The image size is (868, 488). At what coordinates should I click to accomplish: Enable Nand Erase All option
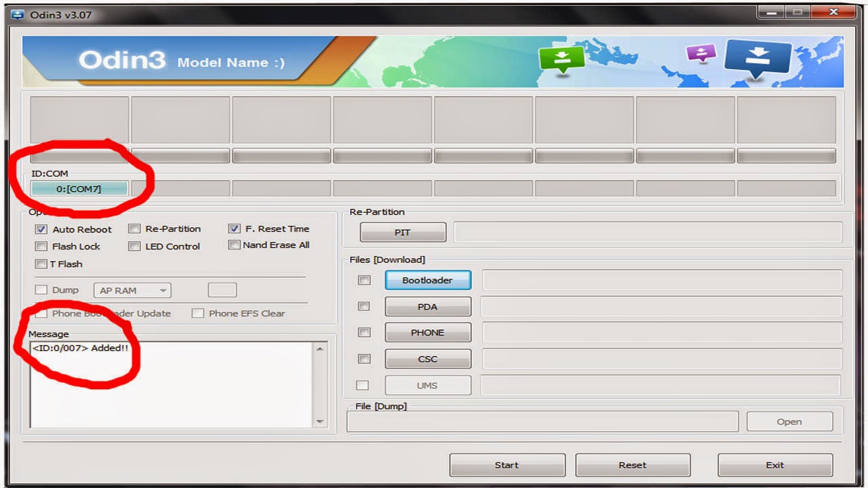pyautogui.click(x=235, y=245)
